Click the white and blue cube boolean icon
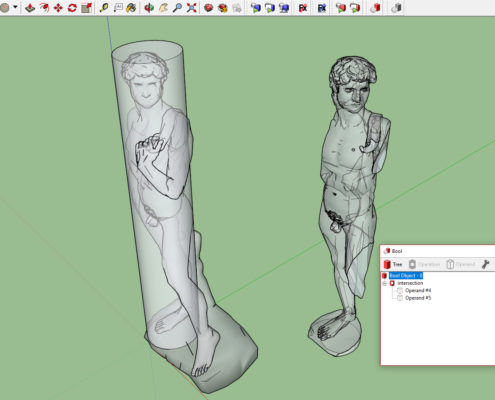Image resolution: width=495 pixels, height=400 pixels. 270,8
